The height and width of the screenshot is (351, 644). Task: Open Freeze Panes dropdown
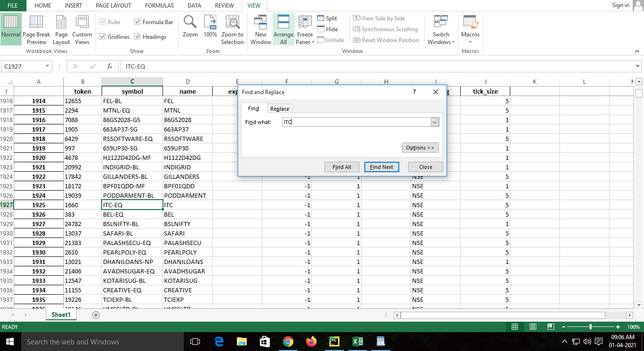point(305,29)
